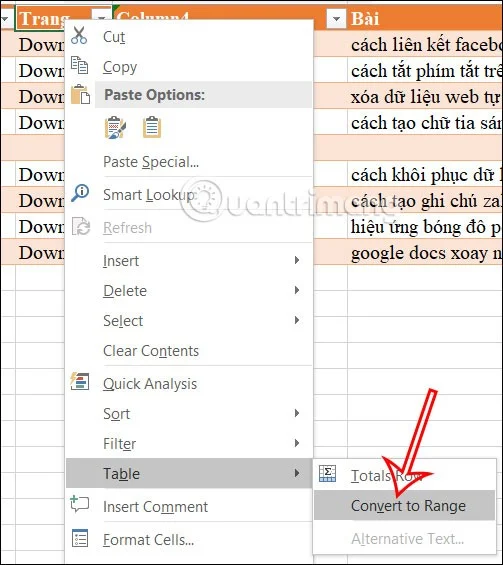This screenshot has height=565, width=503.
Task: Click the Quick Analysis lightning icon
Action: pyautogui.click(x=80, y=382)
